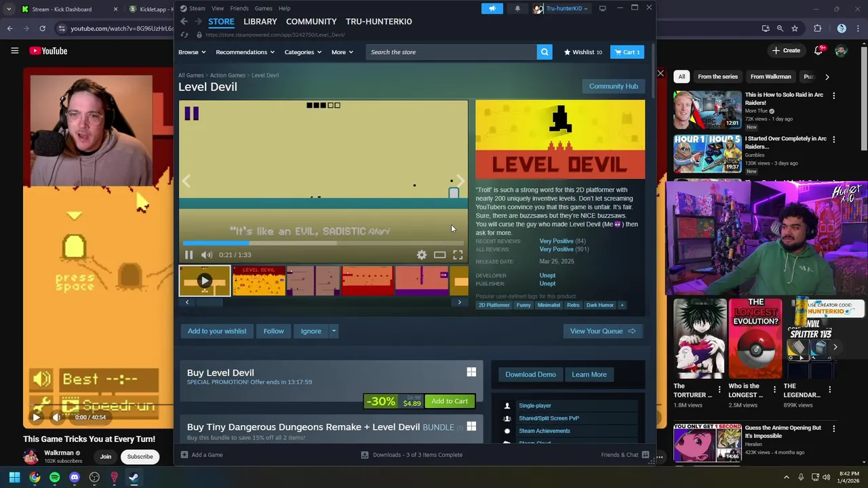Bookmark this page with Chrome star
Screen dimensions: 868x488
tap(795, 28)
